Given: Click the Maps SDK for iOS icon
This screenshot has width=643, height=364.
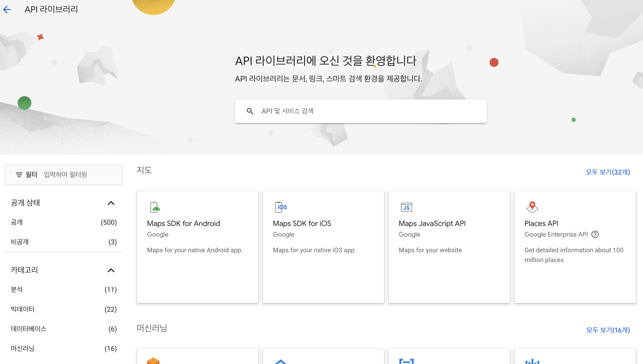Looking at the screenshot, I should click(281, 207).
